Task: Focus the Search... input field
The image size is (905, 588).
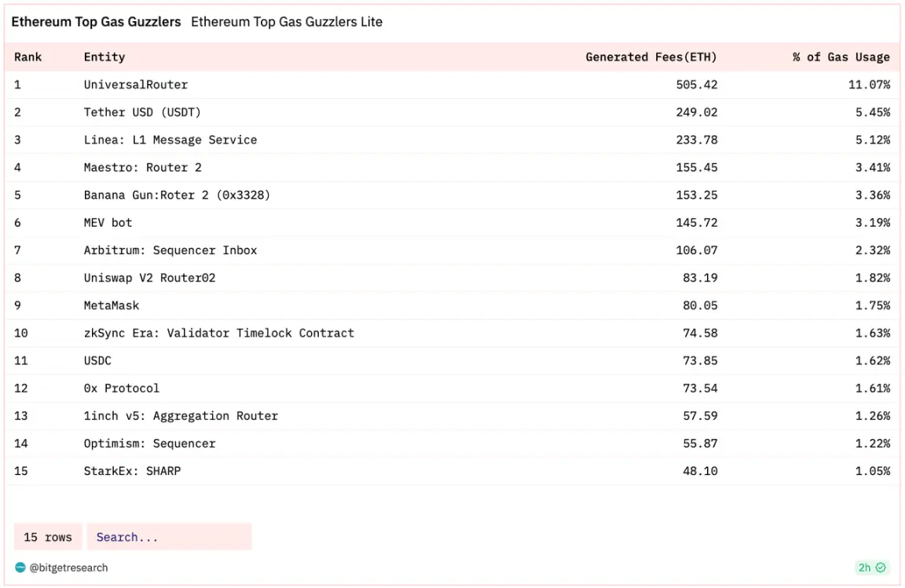Action: 169,537
